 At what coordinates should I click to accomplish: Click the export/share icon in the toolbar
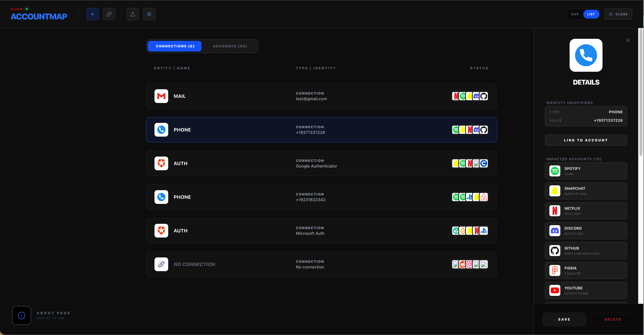coord(132,14)
